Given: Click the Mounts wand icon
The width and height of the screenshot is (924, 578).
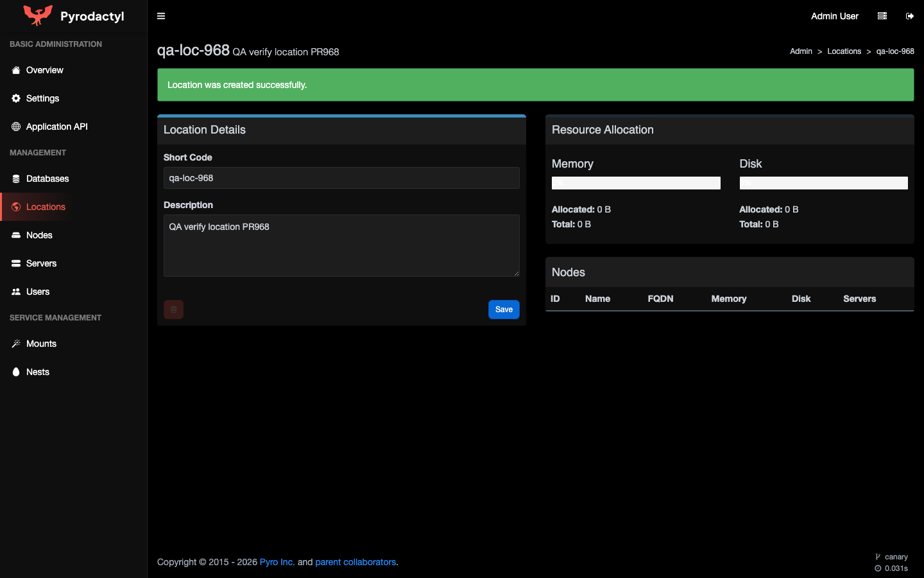Looking at the screenshot, I should coord(16,344).
